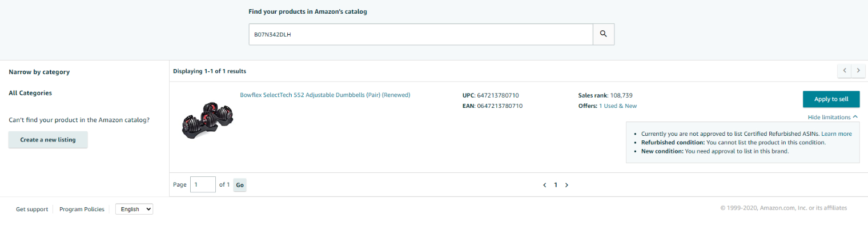This screenshot has width=868, height=230.
Task: Click into the catalog search field containing B07N342DLH
Action: coord(421,34)
